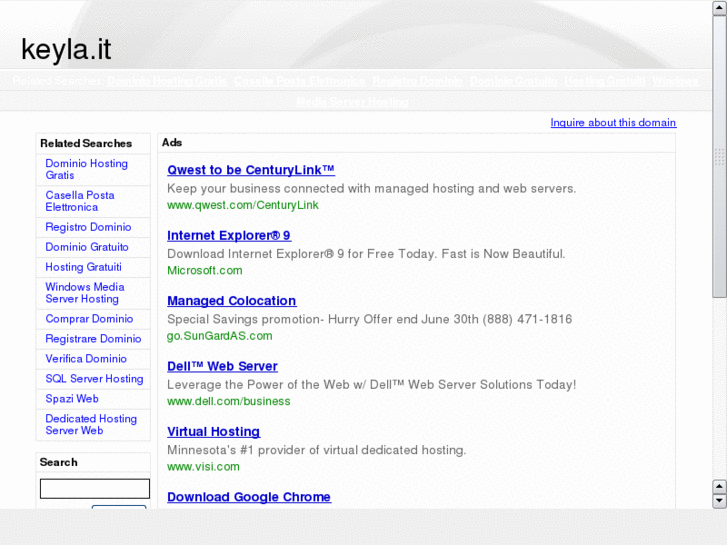Select Dominio Gratuito in sidebar list
Image resolution: width=727 pixels, height=545 pixels.
[87, 247]
